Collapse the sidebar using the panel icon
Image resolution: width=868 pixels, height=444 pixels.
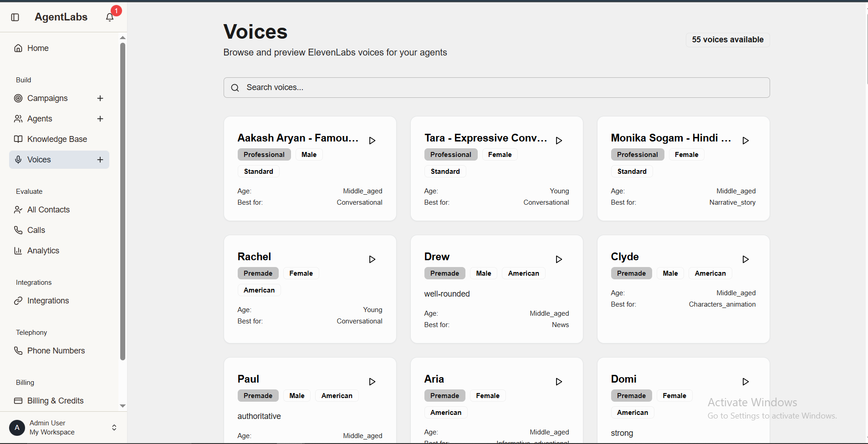[x=15, y=17]
